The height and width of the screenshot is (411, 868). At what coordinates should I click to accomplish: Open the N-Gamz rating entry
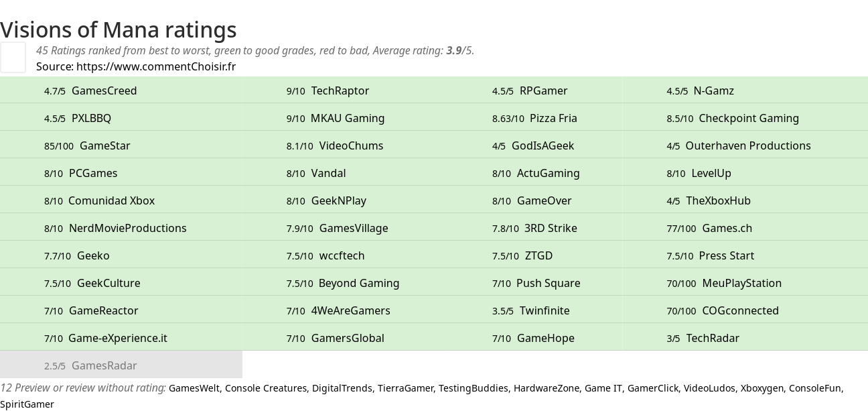[745, 91]
